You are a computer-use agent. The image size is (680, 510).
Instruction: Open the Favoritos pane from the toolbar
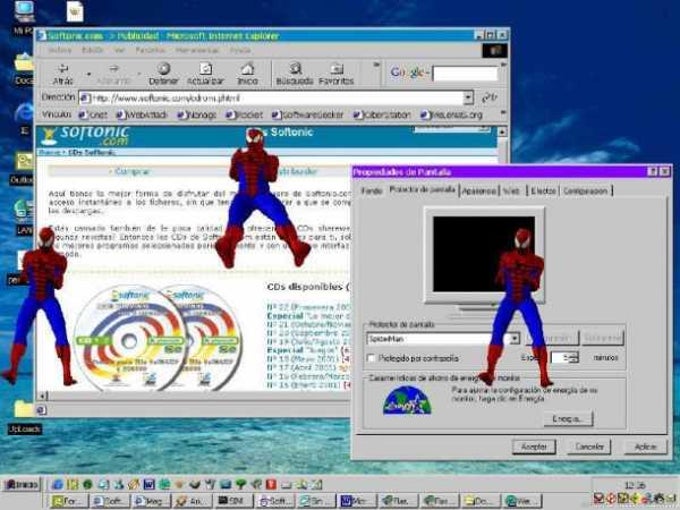pos(336,74)
